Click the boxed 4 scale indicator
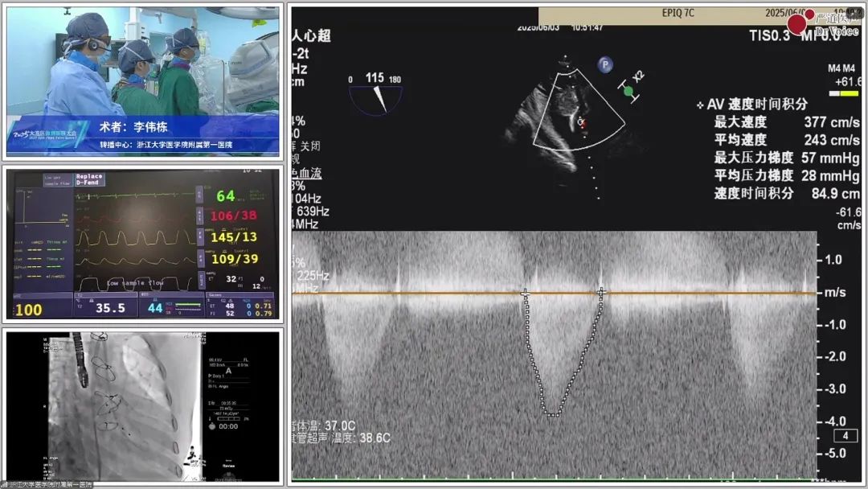Viewport: 868px width, 489px height. tap(845, 436)
